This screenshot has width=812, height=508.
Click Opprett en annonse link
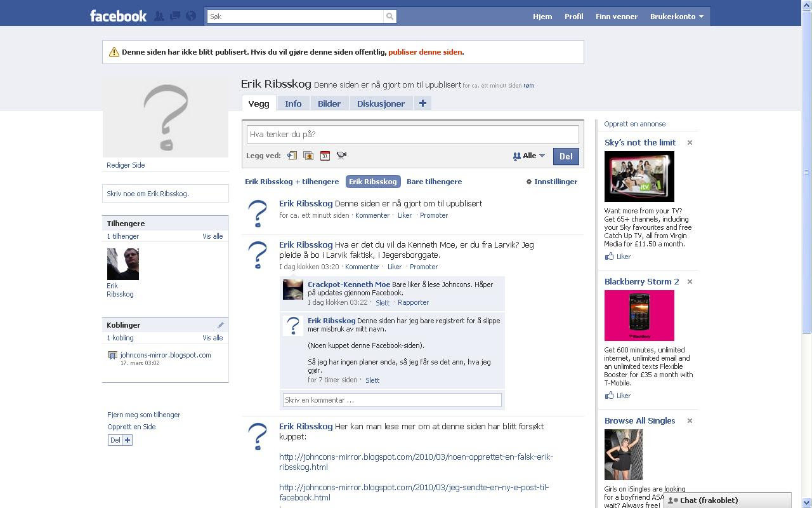pos(635,124)
